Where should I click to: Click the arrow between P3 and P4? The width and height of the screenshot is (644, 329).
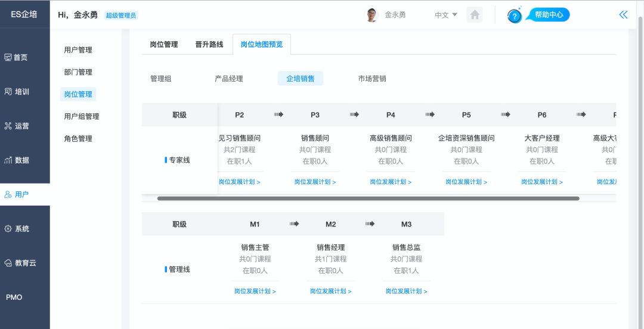[x=354, y=114]
